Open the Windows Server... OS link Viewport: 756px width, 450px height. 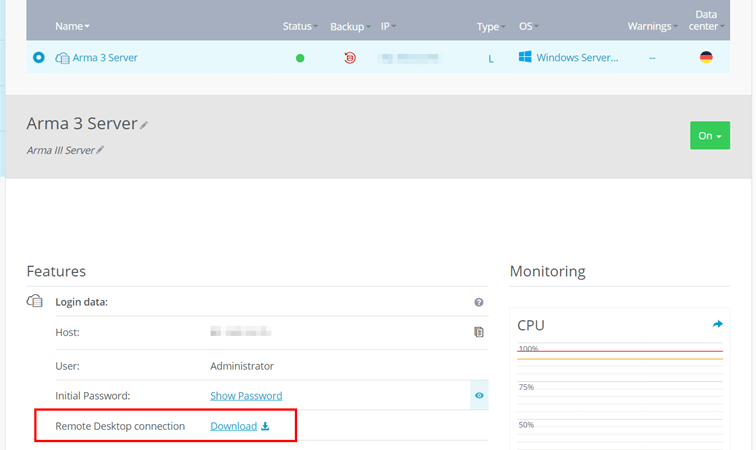(x=577, y=57)
